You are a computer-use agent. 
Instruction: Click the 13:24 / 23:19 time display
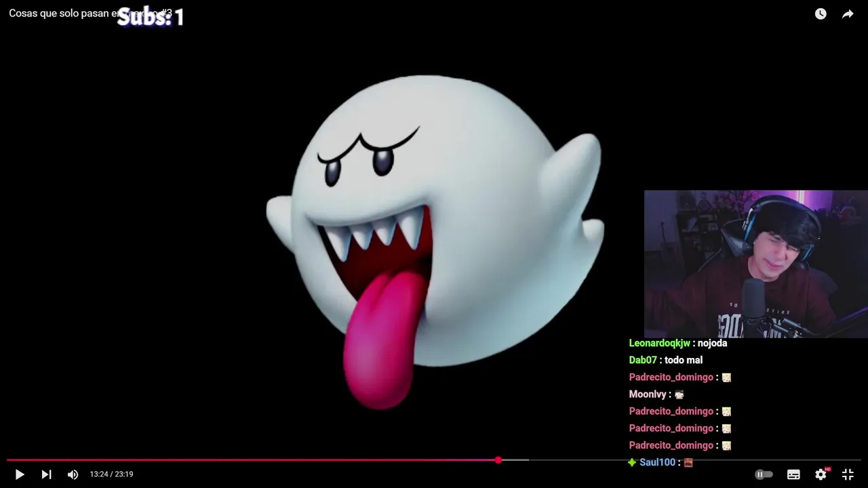tap(111, 474)
